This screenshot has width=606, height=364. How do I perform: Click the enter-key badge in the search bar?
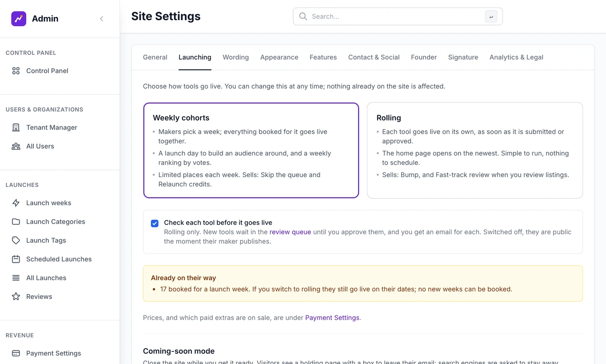point(491,16)
